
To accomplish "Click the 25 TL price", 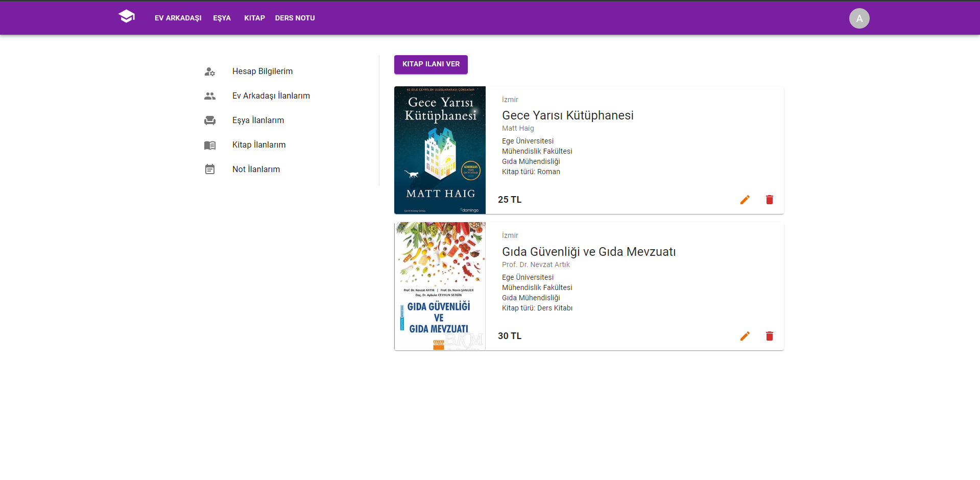I will click(510, 200).
